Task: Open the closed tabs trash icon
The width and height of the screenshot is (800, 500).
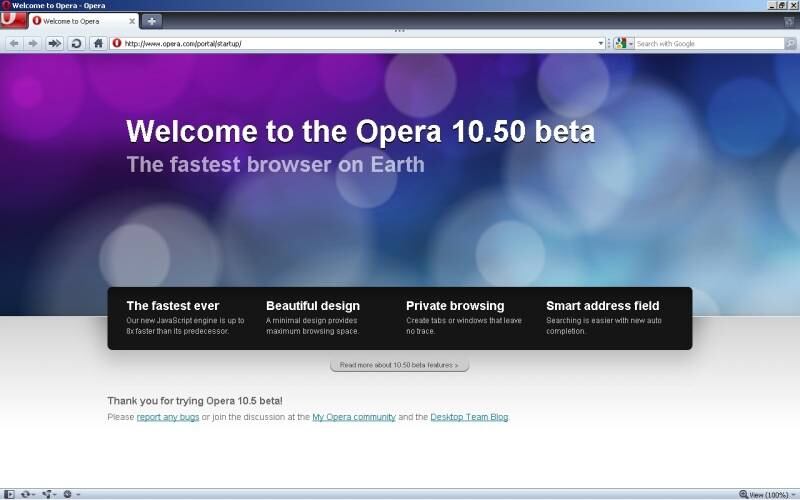Action: coord(789,21)
